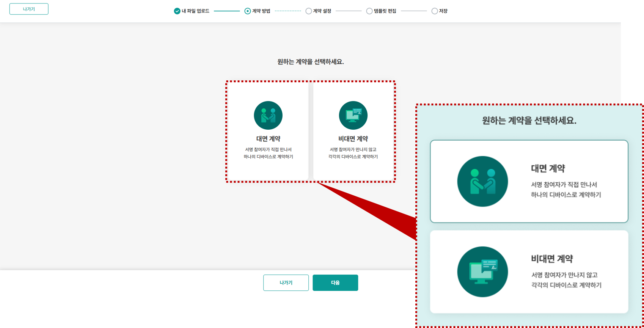Click the main page text 각각의 디바이스로 계약하기
This screenshot has height=328, width=644.
pyautogui.click(x=353, y=157)
